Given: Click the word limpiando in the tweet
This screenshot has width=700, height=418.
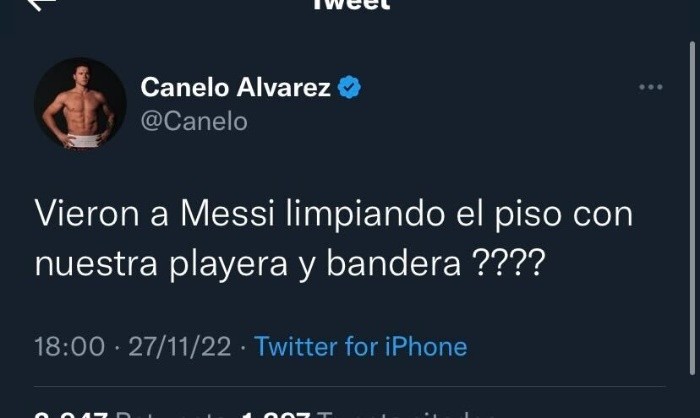Looking at the screenshot, I should point(365,216).
